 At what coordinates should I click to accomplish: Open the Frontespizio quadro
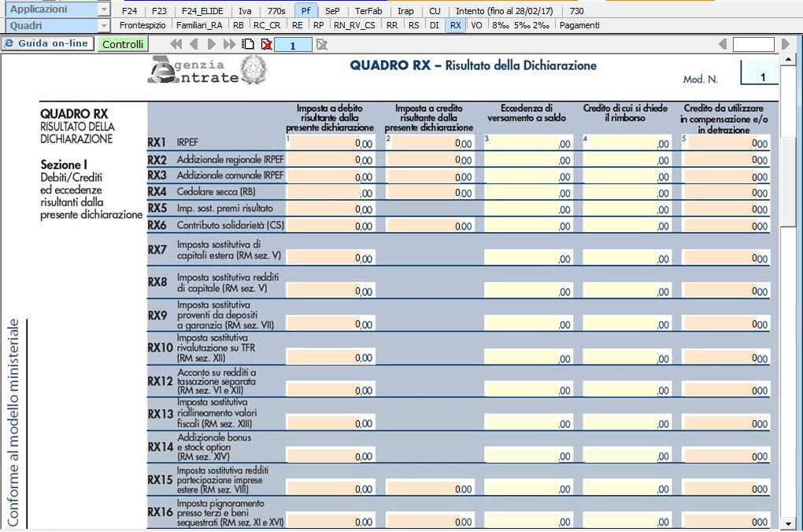click(x=142, y=25)
